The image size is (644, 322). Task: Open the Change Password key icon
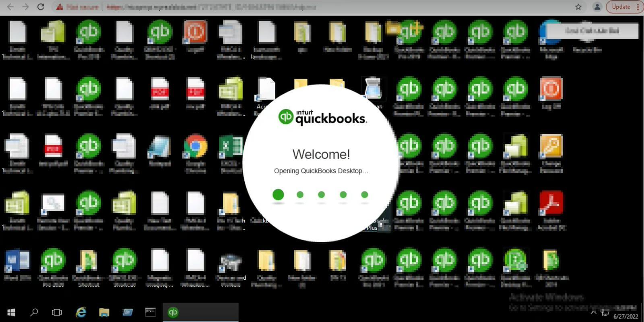coord(551,146)
